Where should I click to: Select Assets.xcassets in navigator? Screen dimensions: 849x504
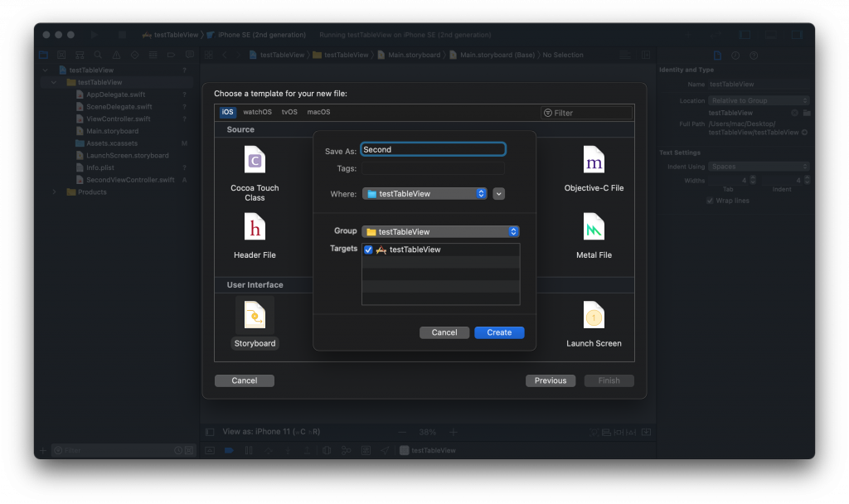(112, 143)
